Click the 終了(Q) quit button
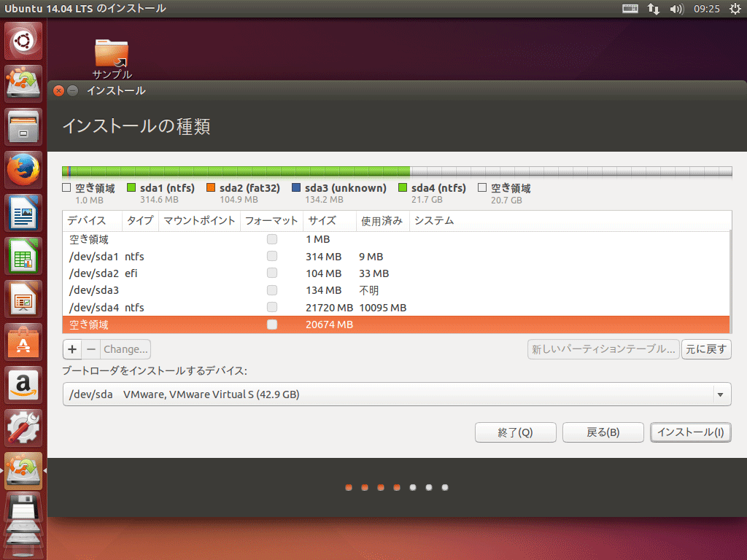The height and width of the screenshot is (560, 747). pyautogui.click(x=516, y=432)
